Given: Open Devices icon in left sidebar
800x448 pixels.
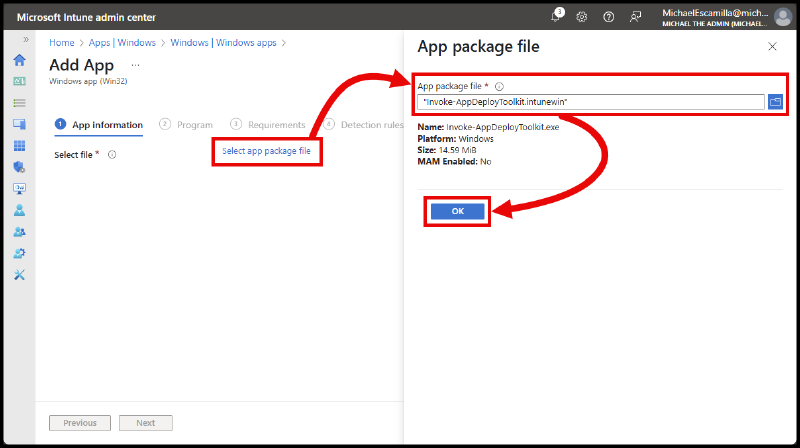Looking at the screenshot, I should (x=19, y=124).
